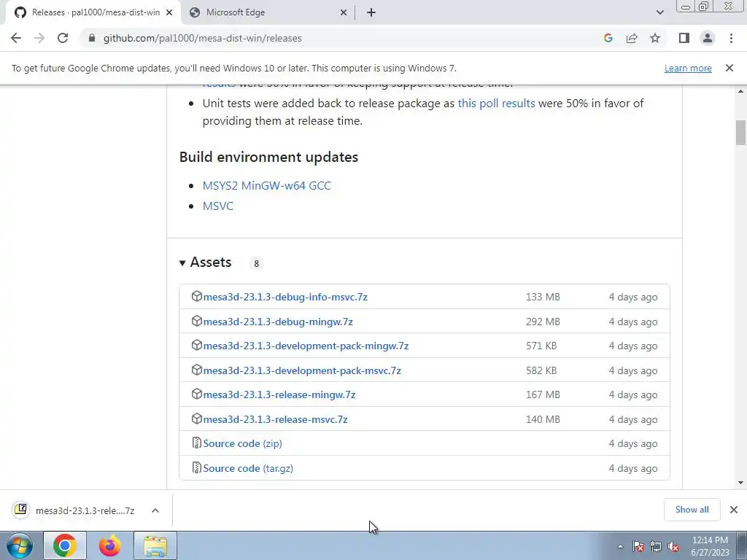This screenshot has width=747, height=560.
Task: Click the Assets count badge 8
Action: coord(256,263)
